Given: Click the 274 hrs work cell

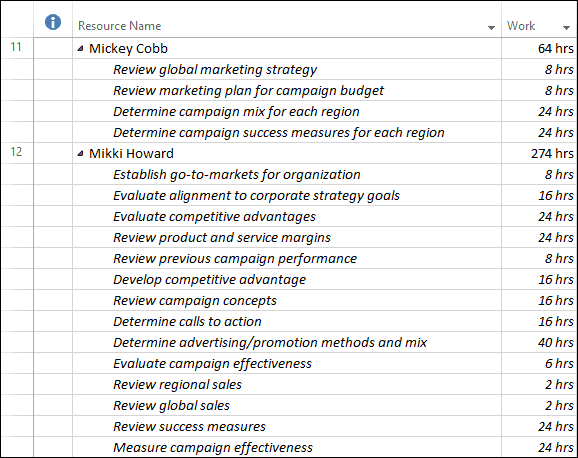Looking at the screenshot, I should click(539, 153).
